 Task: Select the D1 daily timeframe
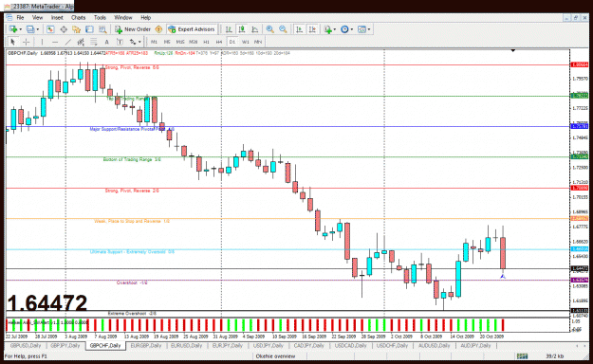pos(232,42)
